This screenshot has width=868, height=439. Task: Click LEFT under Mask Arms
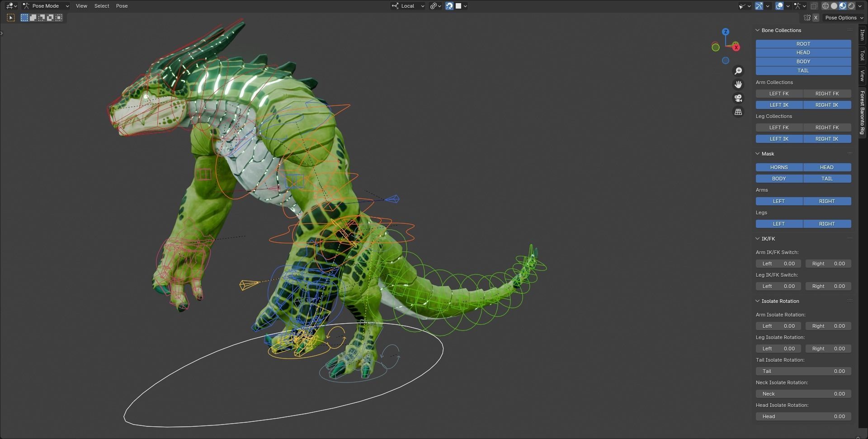pyautogui.click(x=779, y=201)
